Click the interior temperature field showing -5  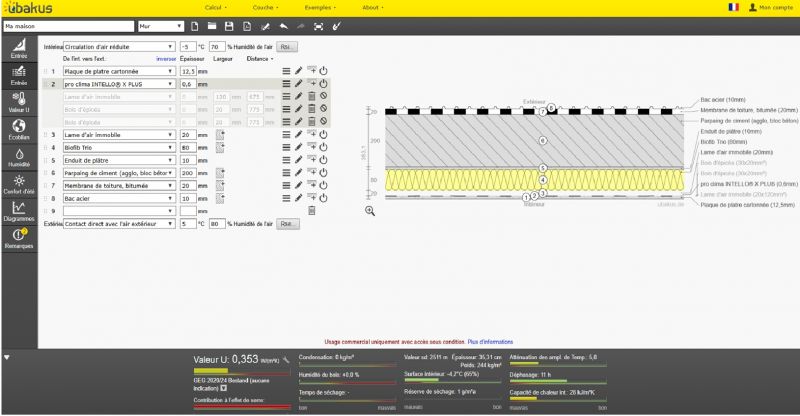coord(188,46)
